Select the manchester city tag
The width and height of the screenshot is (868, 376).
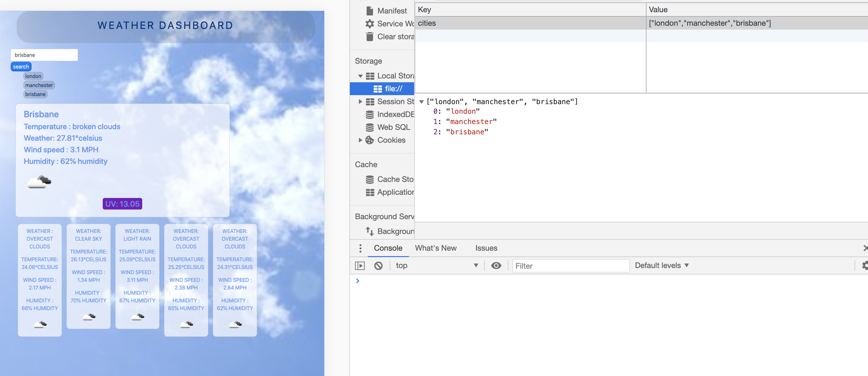(39, 85)
